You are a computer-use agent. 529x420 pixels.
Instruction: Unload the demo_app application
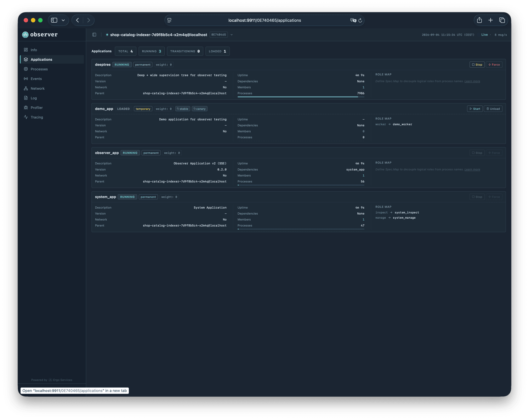pyautogui.click(x=493, y=109)
